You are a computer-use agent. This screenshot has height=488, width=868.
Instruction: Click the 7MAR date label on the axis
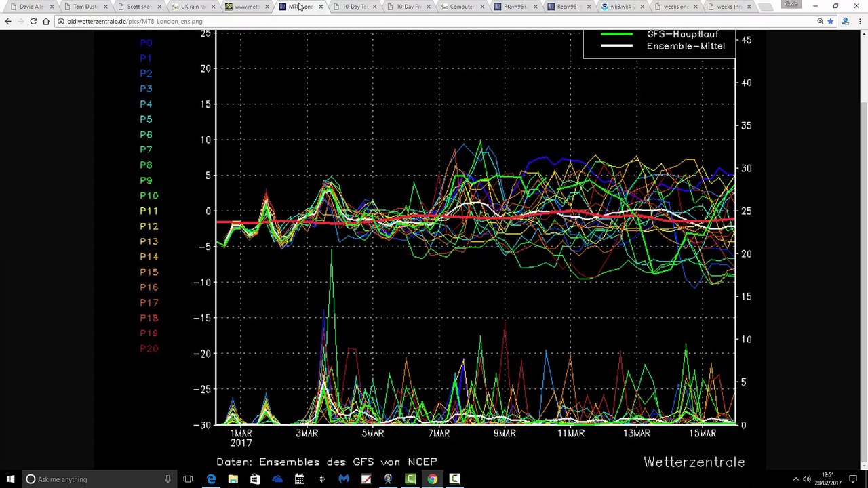point(439,434)
